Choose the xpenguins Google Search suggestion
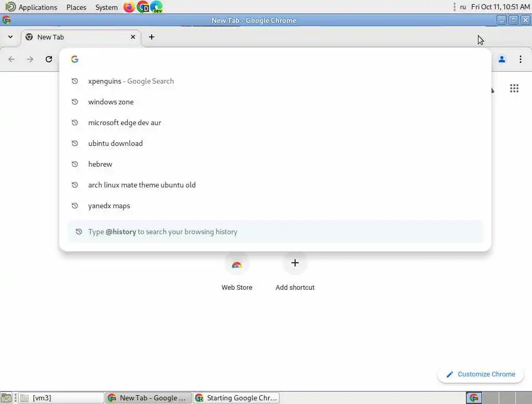The height and width of the screenshot is (404, 532). [275, 81]
